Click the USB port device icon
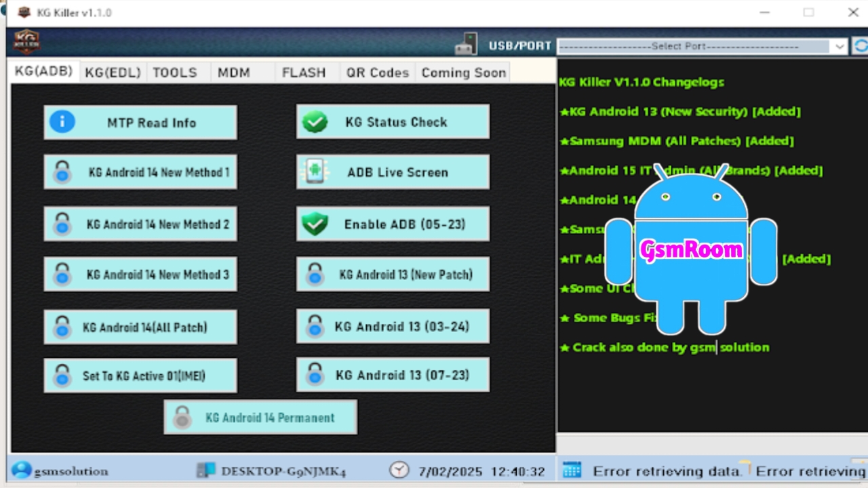The image size is (868, 488). [466, 45]
